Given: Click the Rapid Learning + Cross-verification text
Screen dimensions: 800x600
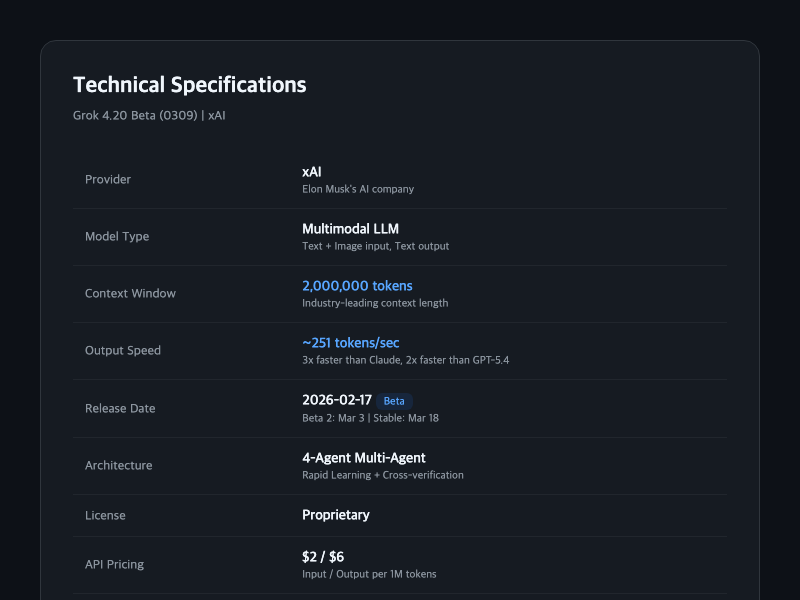Looking at the screenshot, I should (x=382, y=475).
